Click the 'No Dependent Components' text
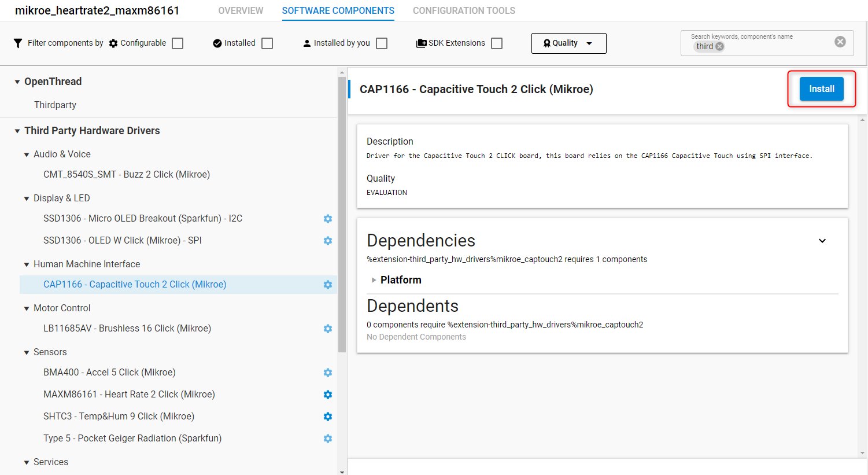Viewport: 868px width, 475px height. 416,337
